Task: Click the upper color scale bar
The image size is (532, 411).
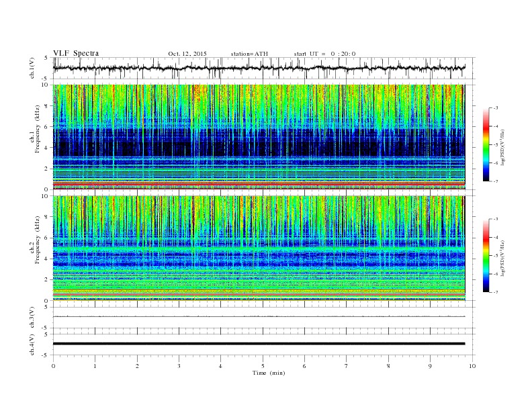Action: (x=486, y=145)
